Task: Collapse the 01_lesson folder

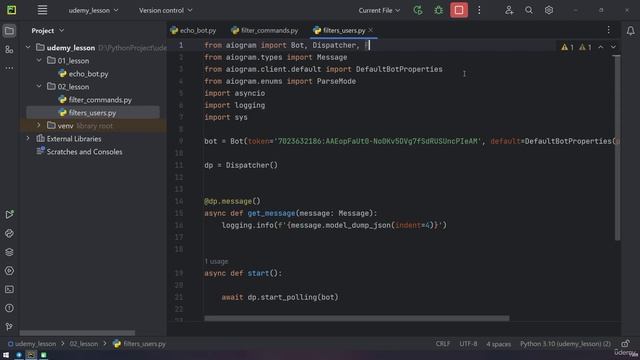Action: pos(39,61)
